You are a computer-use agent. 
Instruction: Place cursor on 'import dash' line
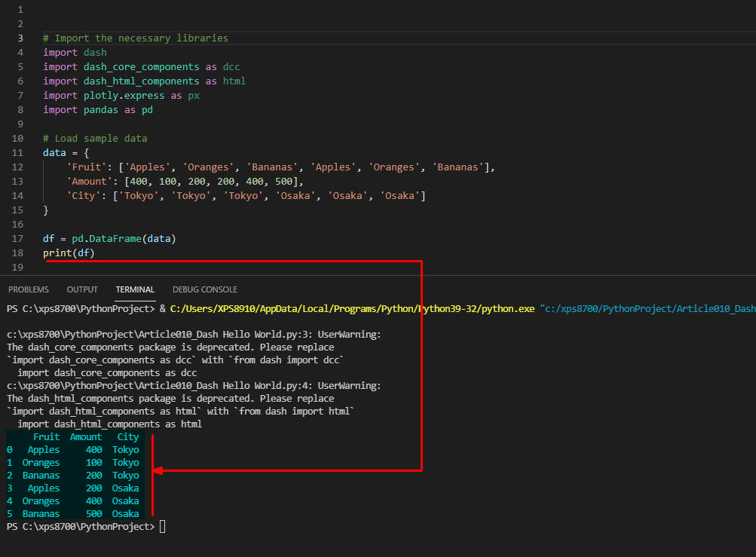(x=75, y=53)
